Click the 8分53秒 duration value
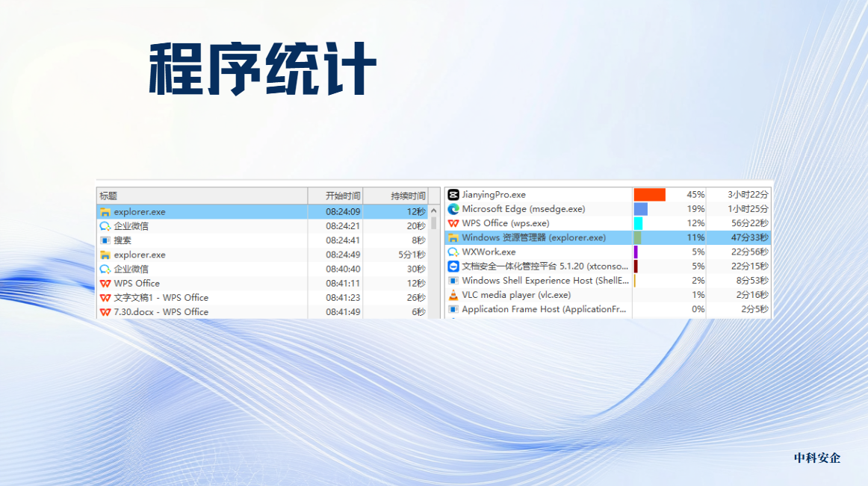868x486 pixels. 752,281
